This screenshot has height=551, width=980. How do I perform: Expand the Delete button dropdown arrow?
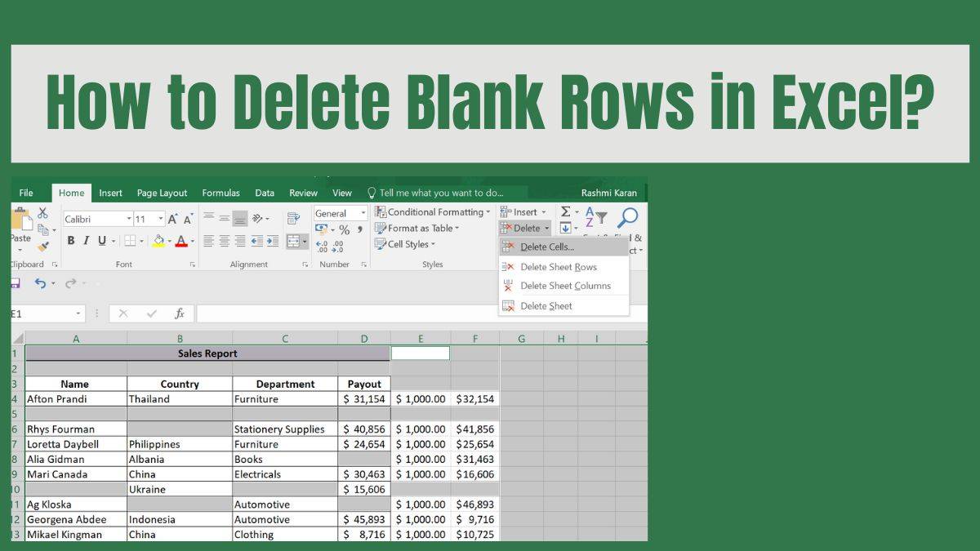546,228
